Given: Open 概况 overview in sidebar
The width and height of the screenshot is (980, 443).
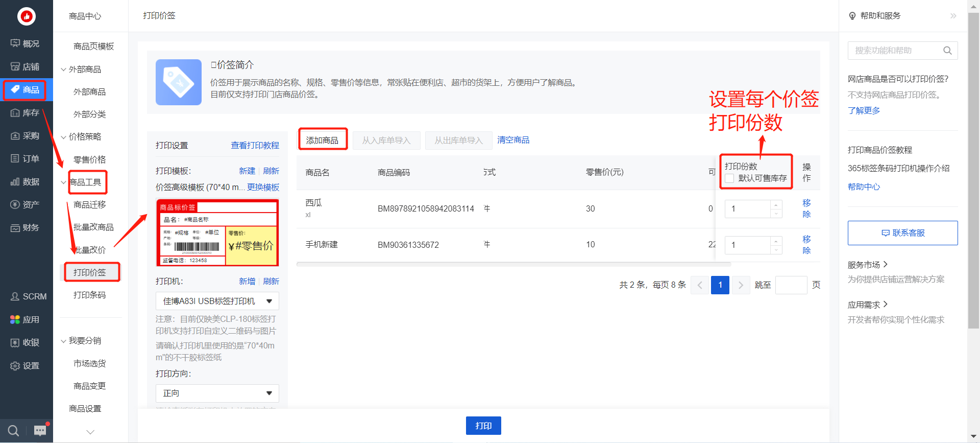Looking at the screenshot, I should pyautogui.click(x=26, y=44).
